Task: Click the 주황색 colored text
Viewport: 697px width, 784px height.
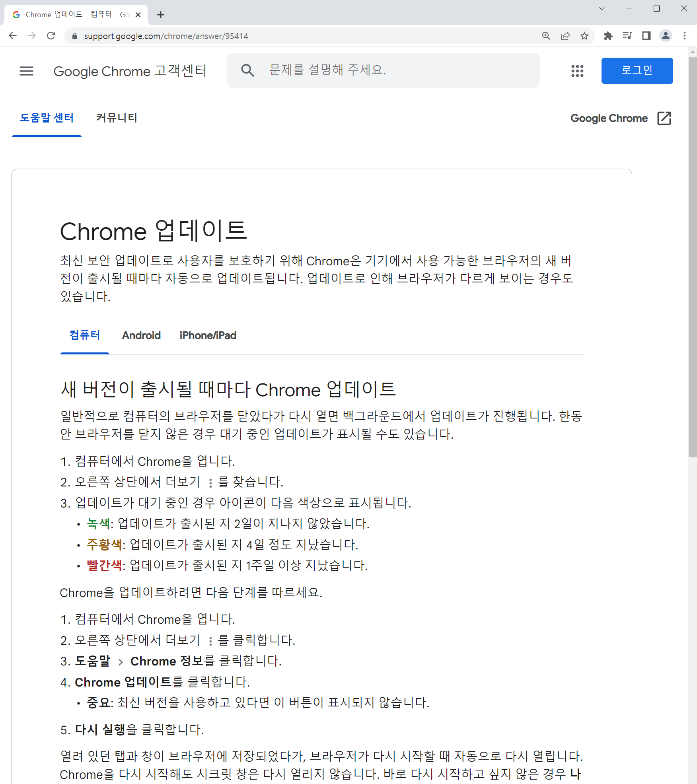Action: [104, 544]
